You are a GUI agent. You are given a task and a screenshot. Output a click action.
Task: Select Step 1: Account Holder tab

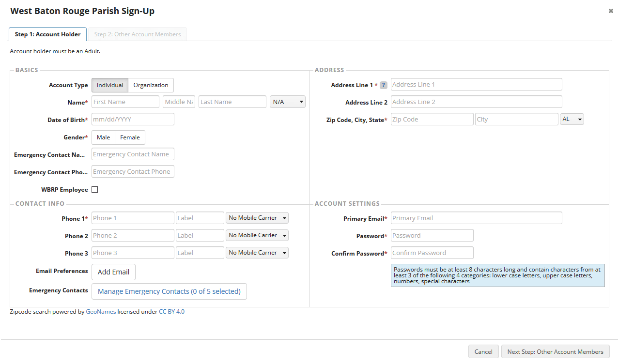[47, 34]
